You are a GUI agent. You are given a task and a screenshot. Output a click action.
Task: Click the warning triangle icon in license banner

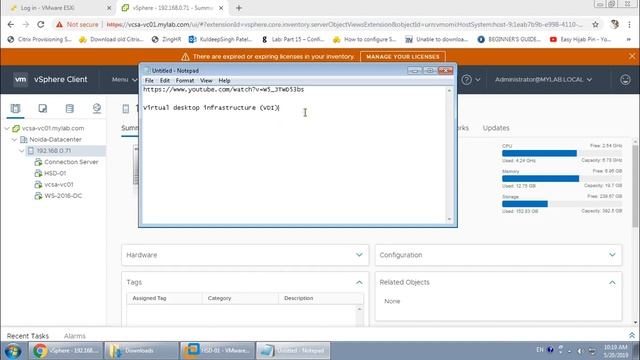(x=185, y=56)
